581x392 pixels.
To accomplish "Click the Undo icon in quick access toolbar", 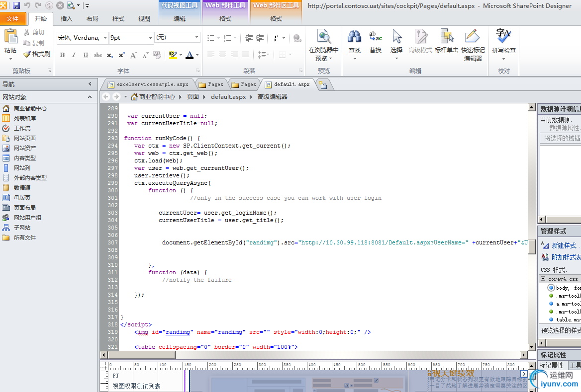I will tap(27, 5).
